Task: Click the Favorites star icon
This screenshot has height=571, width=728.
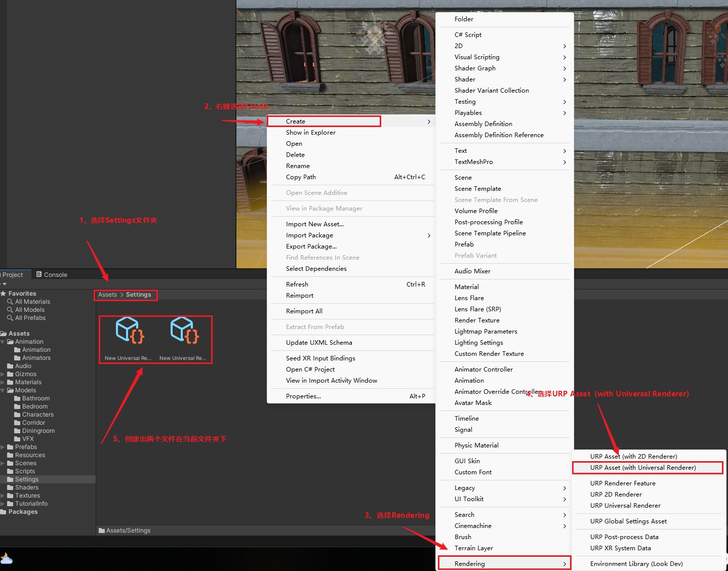Action: [x=4, y=294]
